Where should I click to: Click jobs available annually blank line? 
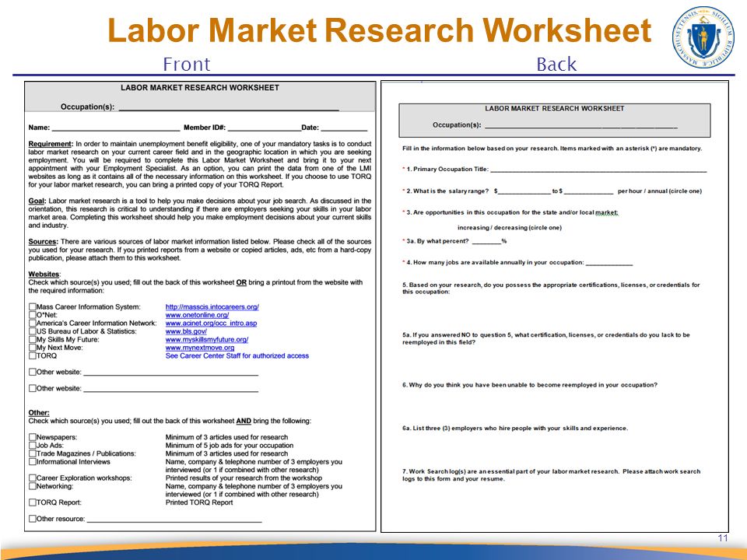tap(609, 262)
